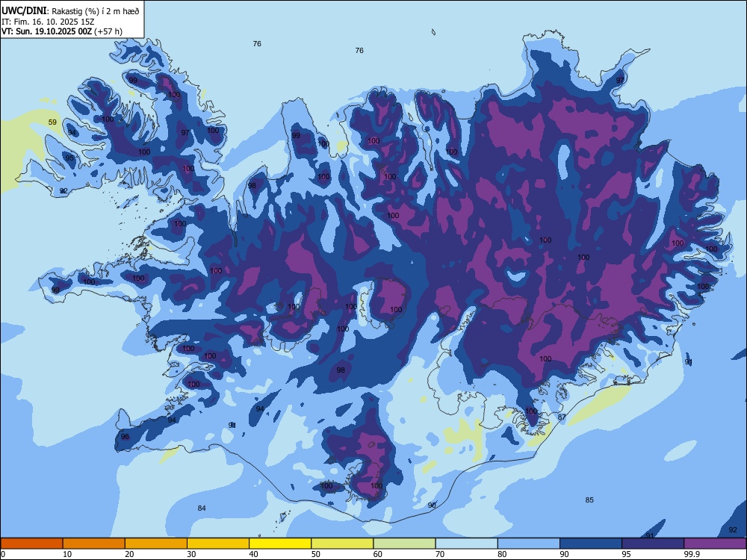Click the UWC/DINI title text

[x=24, y=11]
